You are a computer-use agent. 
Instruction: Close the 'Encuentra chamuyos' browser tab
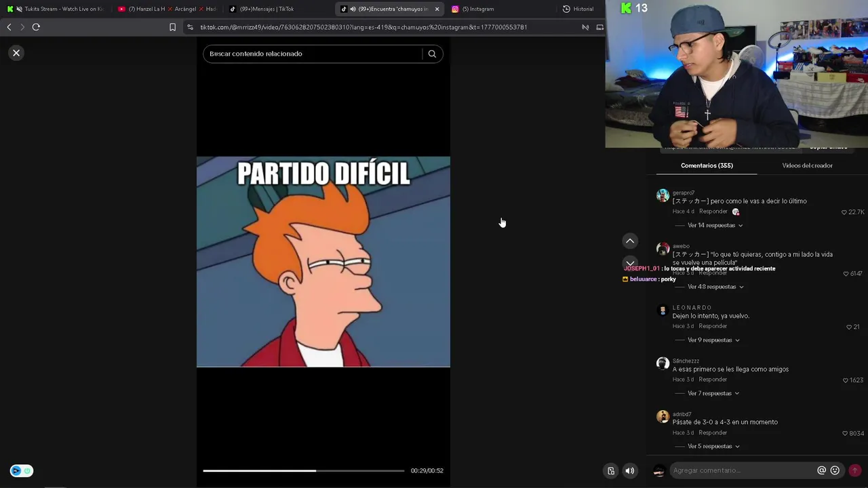[437, 9]
